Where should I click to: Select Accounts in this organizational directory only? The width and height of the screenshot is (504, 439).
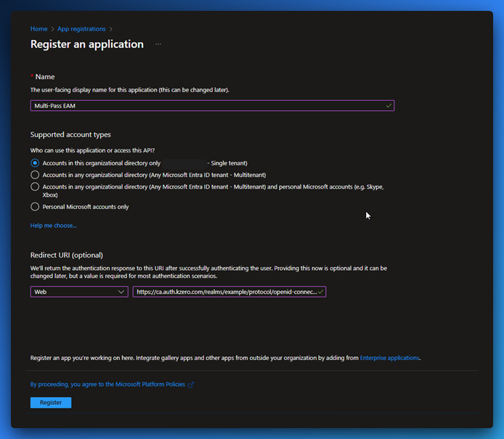[35, 163]
